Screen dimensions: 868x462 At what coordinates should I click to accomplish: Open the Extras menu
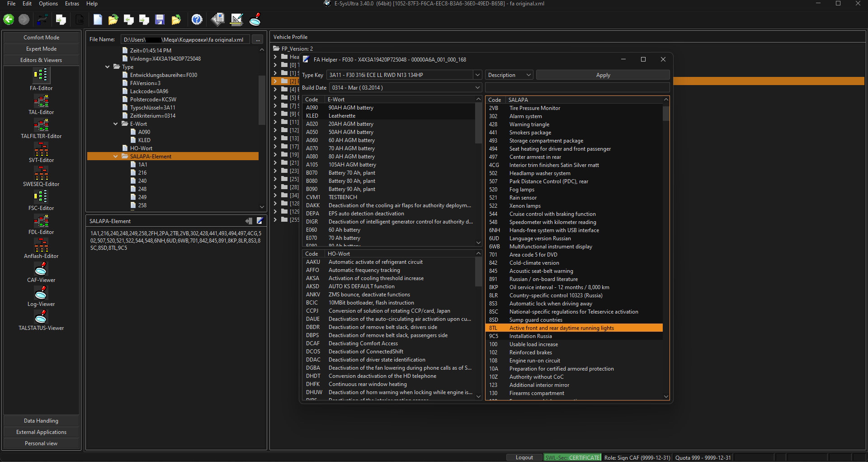tap(72, 4)
